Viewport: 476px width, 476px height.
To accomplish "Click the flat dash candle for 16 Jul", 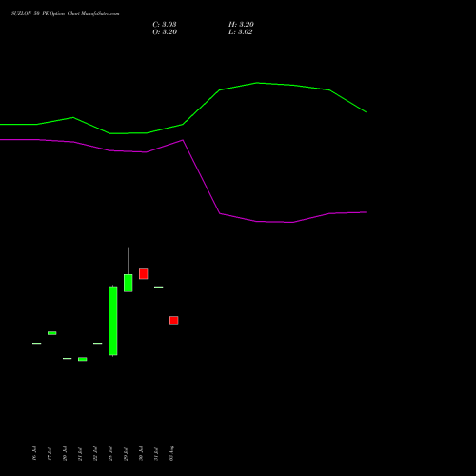I will pos(37,344).
